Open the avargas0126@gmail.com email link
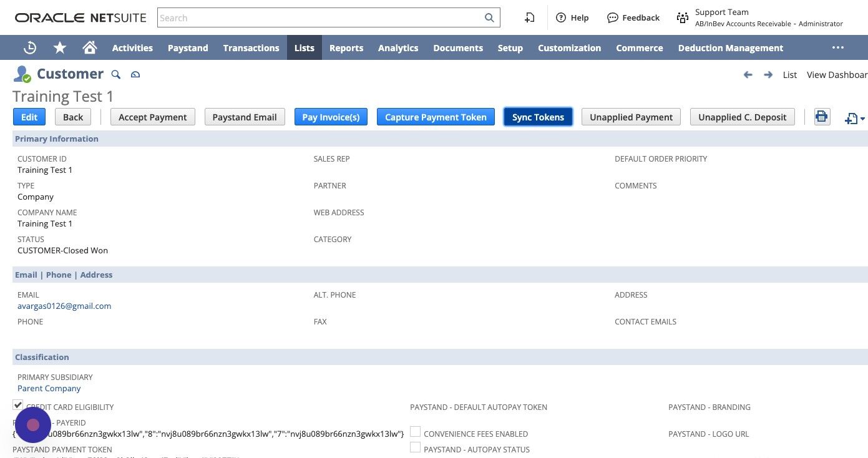This screenshot has height=458, width=868. point(64,306)
